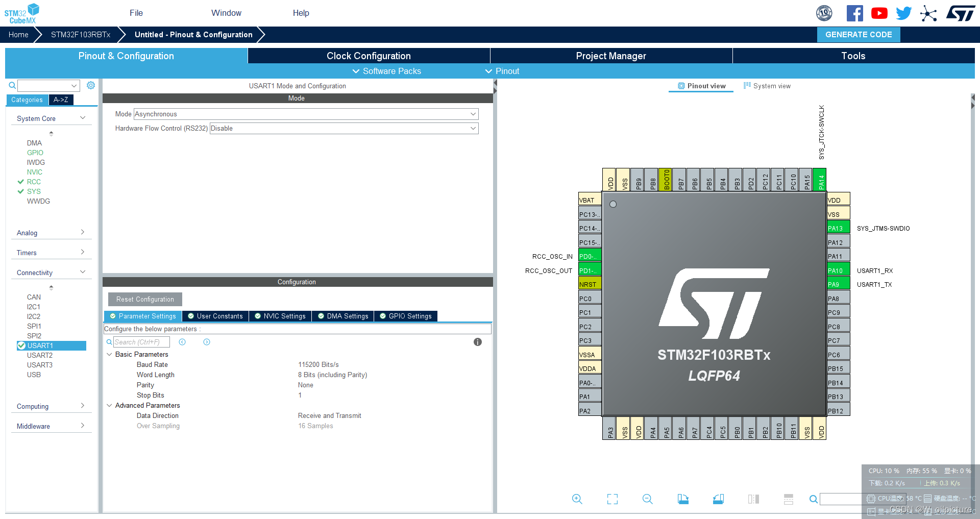Open the Software Packs dropdown
Screen dimensions: 980x519
(387, 71)
